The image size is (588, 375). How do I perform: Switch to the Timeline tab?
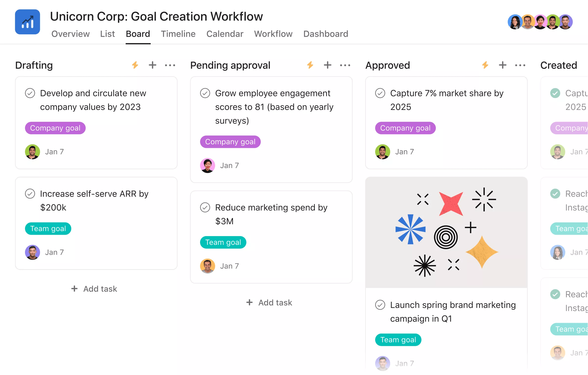[178, 34]
